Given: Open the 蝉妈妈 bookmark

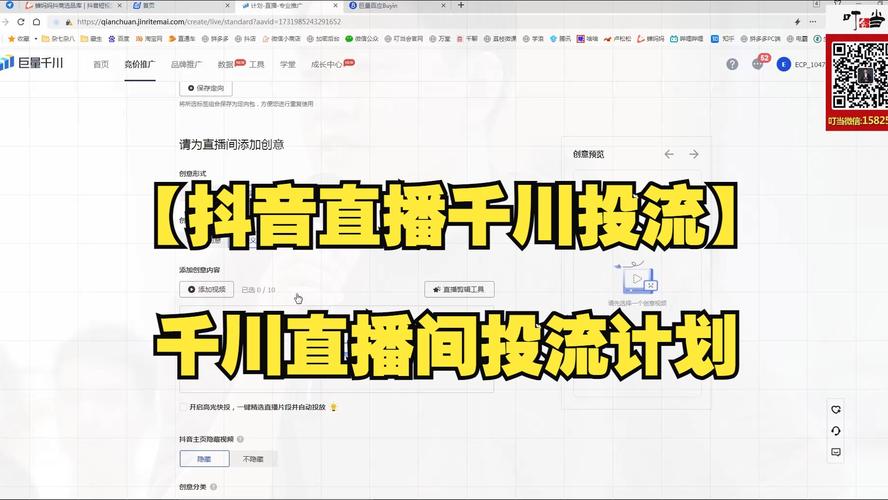Looking at the screenshot, I should [651, 39].
